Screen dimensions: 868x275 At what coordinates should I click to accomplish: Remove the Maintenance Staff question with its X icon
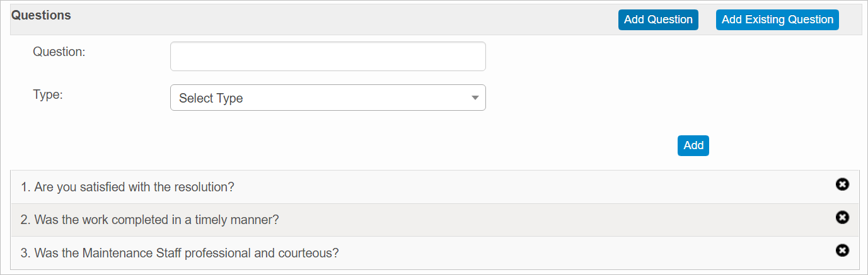pyautogui.click(x=842, y=250)
